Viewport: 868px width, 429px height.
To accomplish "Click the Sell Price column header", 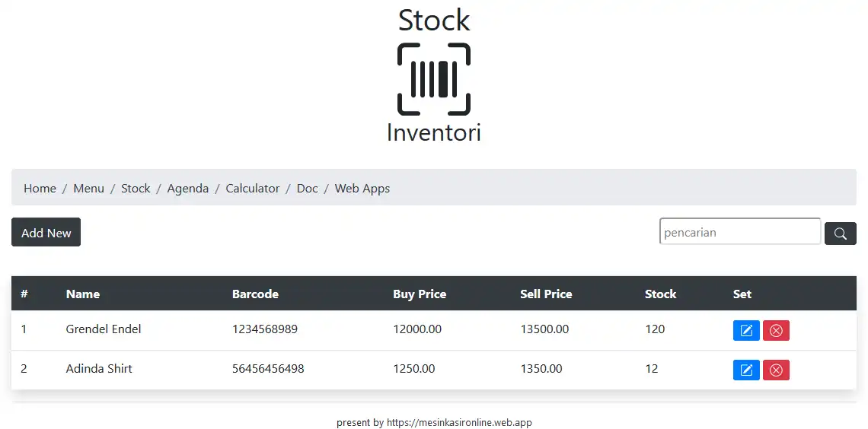I will 546,294.
